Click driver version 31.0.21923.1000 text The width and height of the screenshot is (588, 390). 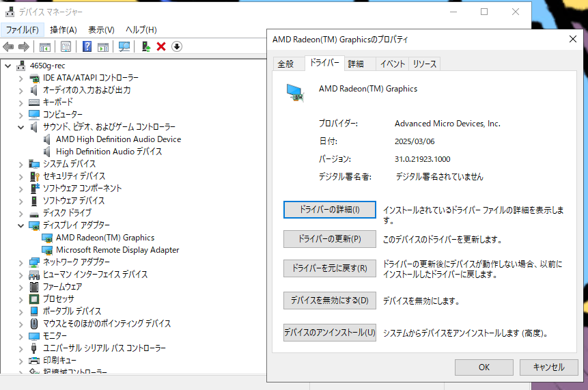click(x=422, y=159)
